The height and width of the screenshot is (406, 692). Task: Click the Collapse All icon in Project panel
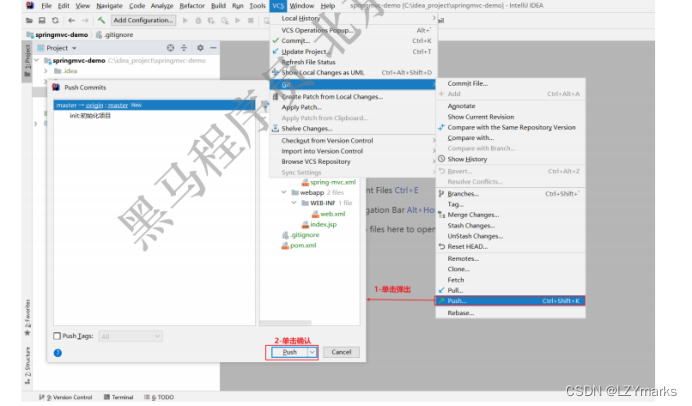184,48
